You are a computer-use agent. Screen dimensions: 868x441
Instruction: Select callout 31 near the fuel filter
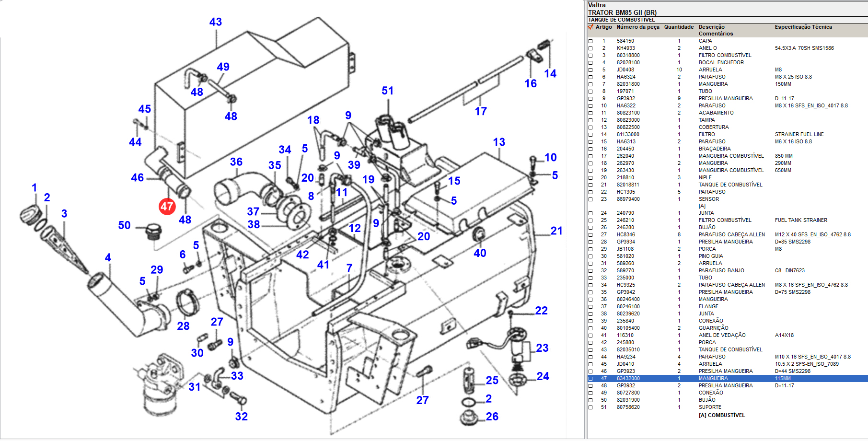pos(194,387)
